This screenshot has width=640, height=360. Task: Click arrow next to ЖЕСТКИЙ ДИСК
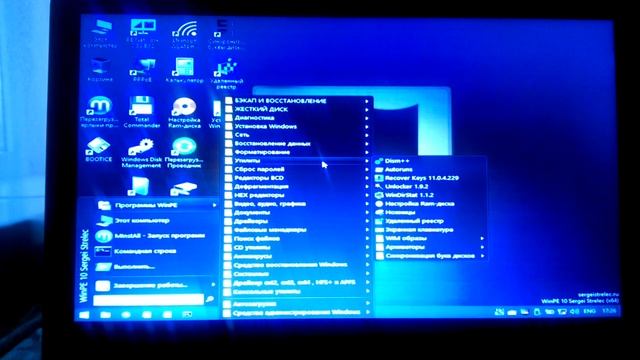pos(367,109)
